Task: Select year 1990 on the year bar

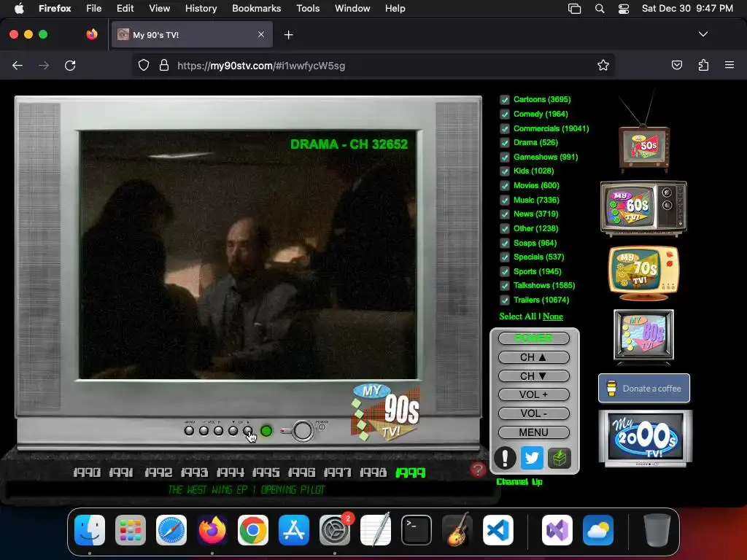Action: [x=87, y=472]
